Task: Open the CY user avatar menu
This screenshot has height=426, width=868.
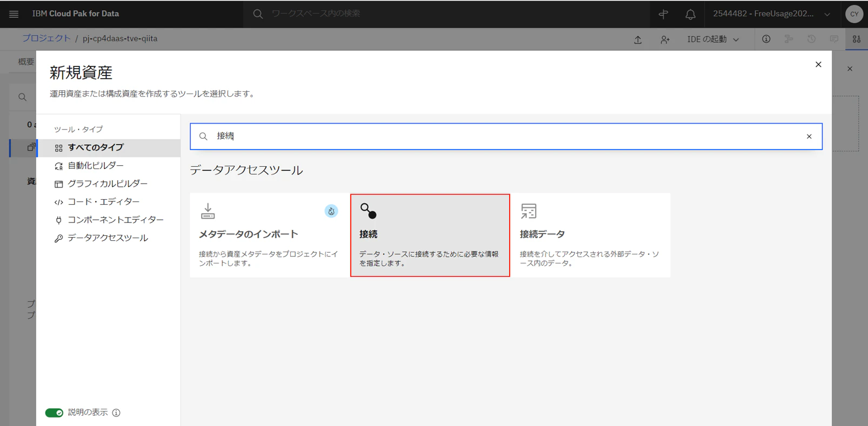Action: [x=854, y=14]
